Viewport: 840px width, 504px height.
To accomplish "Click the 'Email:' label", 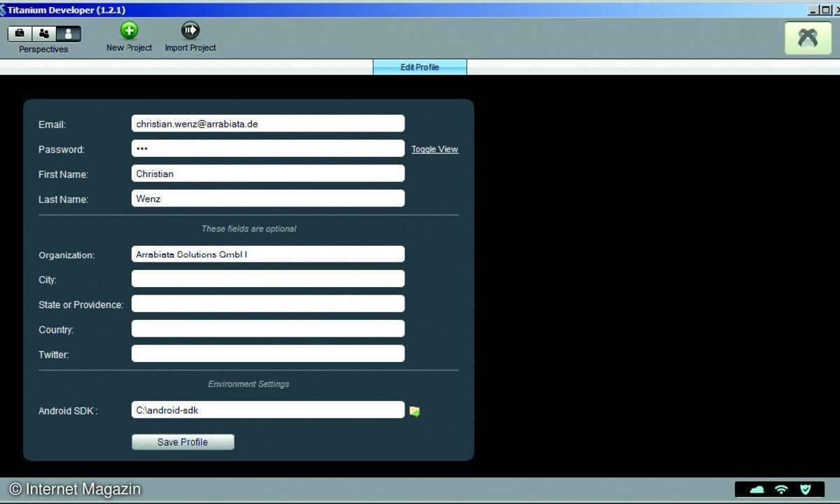I will (52, 125).
